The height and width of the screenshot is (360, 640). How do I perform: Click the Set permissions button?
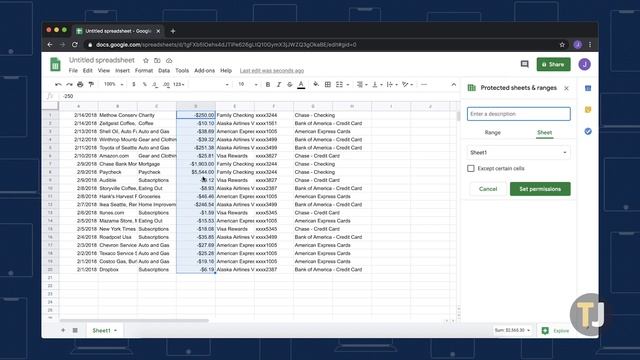(x=540, y=189)
